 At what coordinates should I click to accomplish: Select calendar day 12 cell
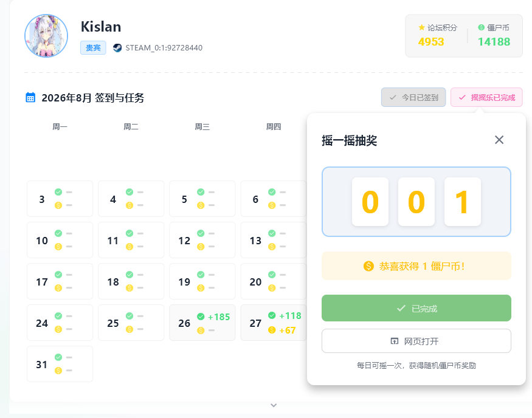[202, 240]
